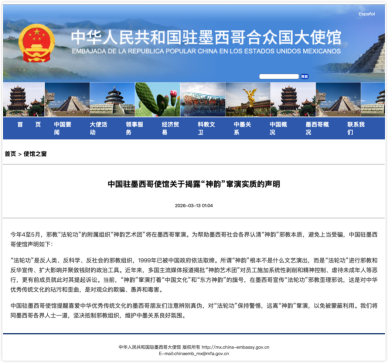Click the golden Angel of Independence photo
Screen dimensions: 389x364
(x=248, y=99)
